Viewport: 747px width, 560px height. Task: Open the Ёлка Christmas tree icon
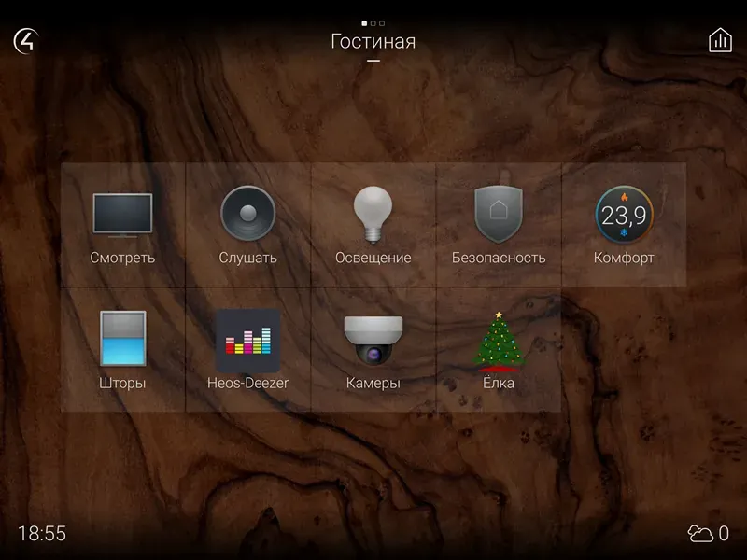[x=499, y=341]
